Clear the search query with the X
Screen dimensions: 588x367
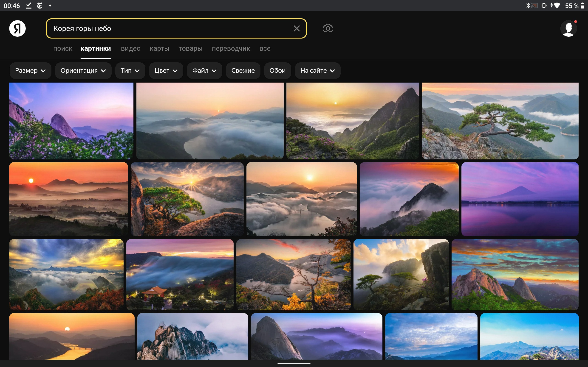click(x=297, y=28)
